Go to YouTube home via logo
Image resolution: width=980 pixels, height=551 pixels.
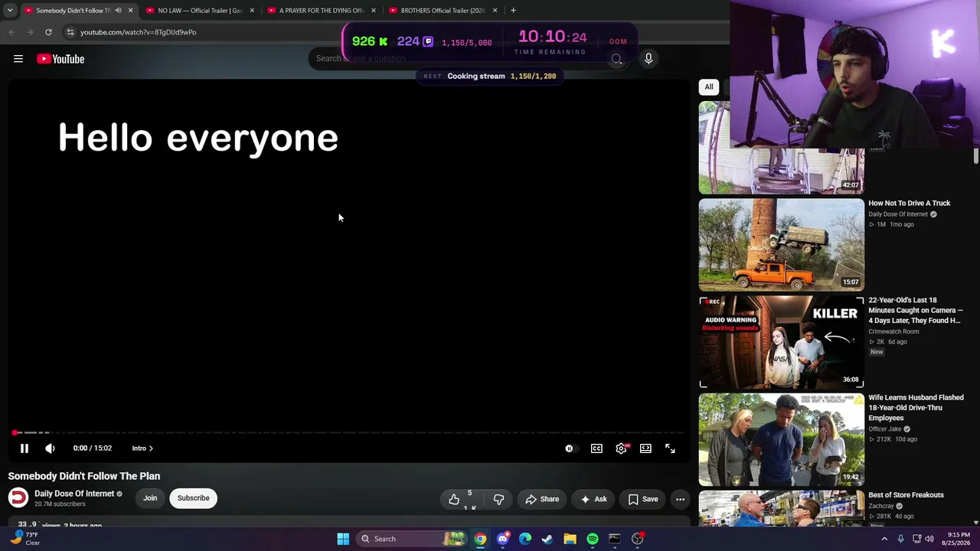click(60, 59)
